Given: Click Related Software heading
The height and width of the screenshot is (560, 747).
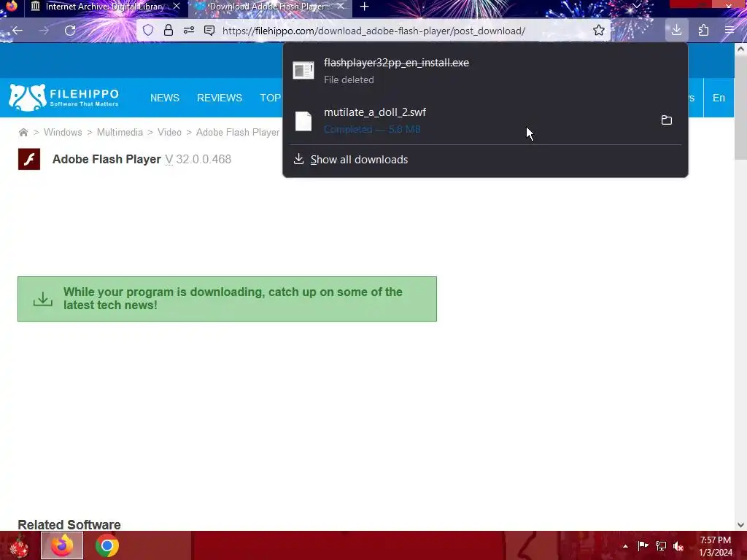Looking at the screenshot, I should click(69, 525).
